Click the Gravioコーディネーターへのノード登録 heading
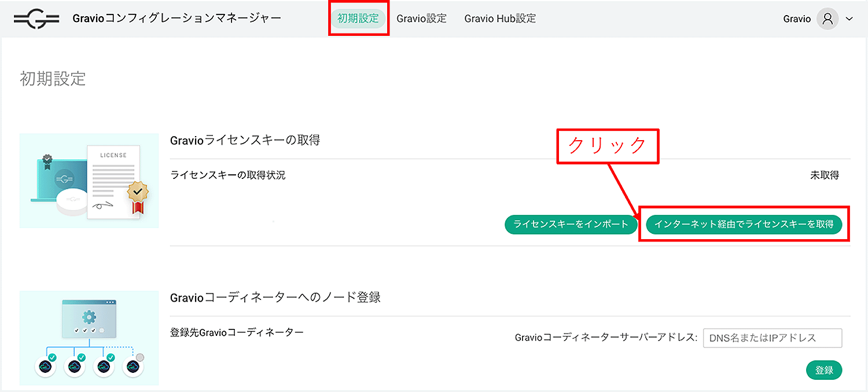 tap(275, 298)
